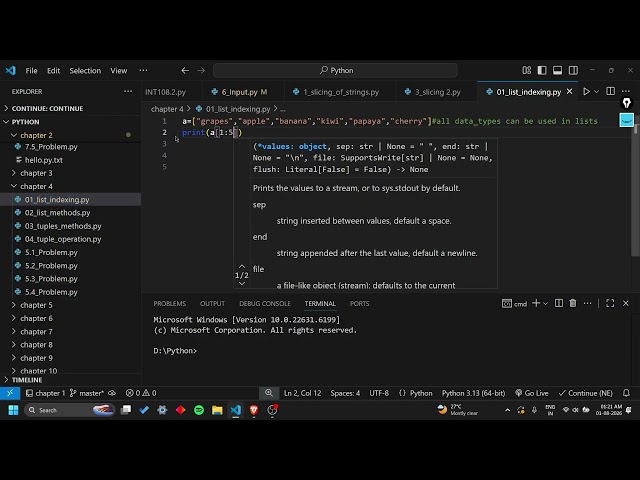
Task: Run the Python file with play button
Action: tap(586, 91)
